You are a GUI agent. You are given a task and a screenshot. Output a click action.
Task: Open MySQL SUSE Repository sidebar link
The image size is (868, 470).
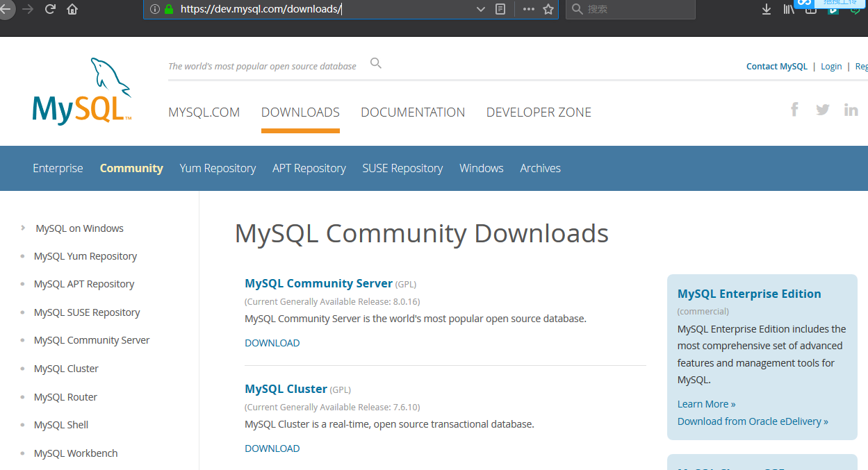pyautogui.click(x=87, y=312)
